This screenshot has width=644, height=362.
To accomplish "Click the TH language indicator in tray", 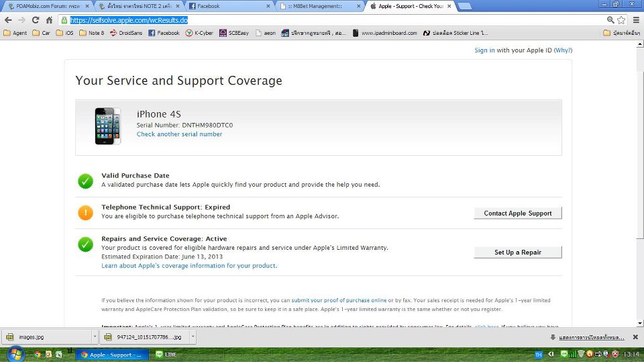I will pos(539,355).
